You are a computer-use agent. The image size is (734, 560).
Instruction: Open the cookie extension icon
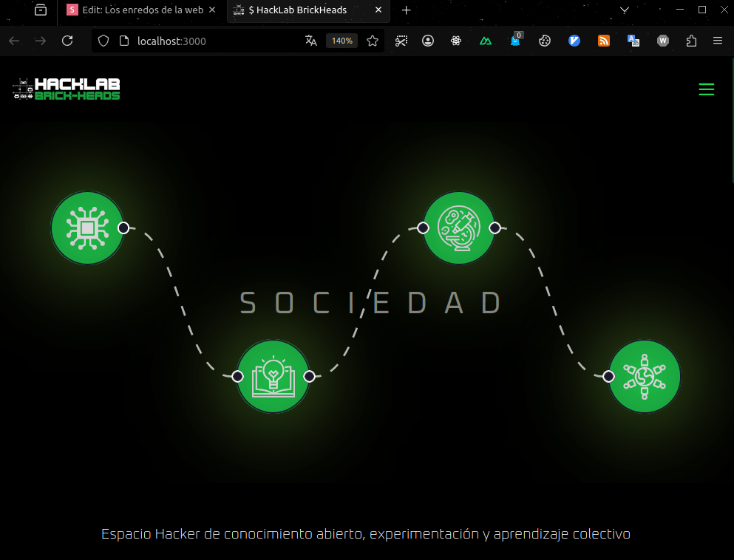(x=545, y=41)
